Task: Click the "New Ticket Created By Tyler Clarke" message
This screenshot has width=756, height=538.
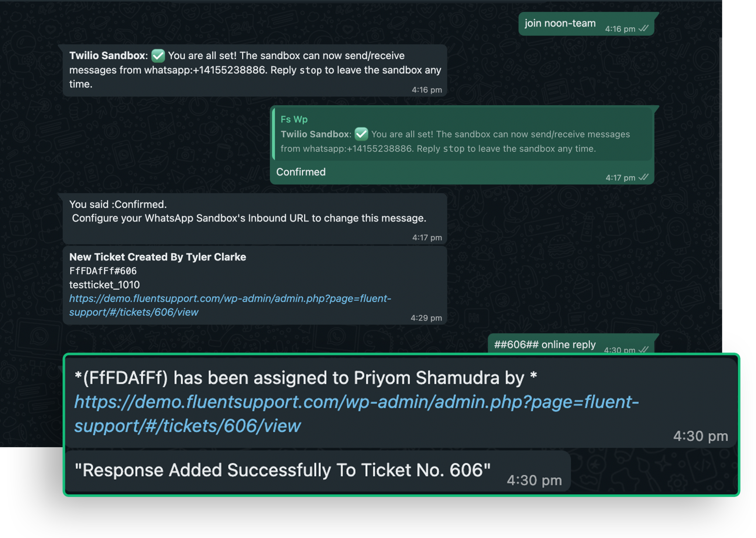Action: tap(158, 257)
